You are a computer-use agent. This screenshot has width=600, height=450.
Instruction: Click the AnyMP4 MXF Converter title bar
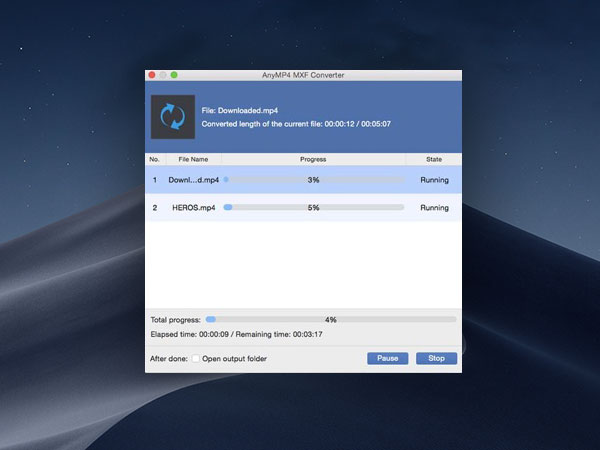[303, 75]
